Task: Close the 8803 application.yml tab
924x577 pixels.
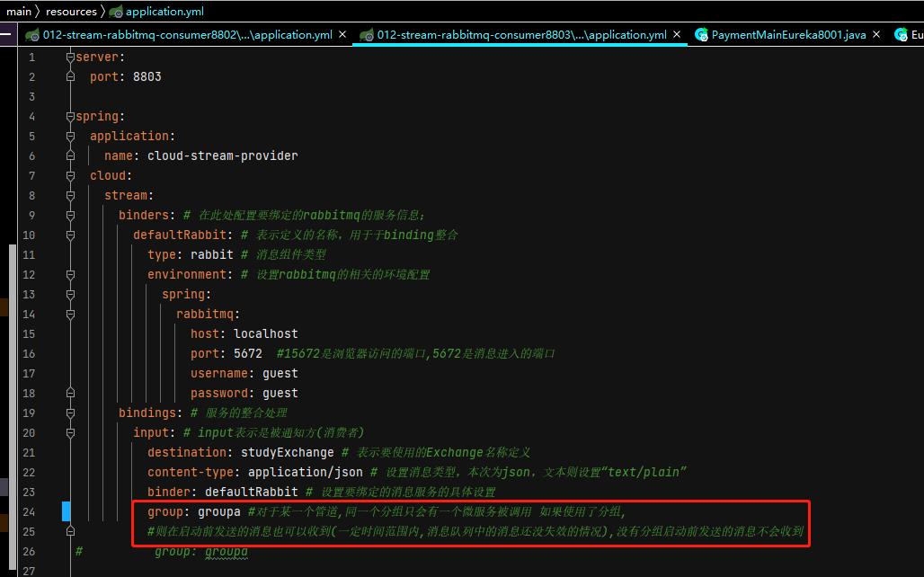Action: click(676, 33)
